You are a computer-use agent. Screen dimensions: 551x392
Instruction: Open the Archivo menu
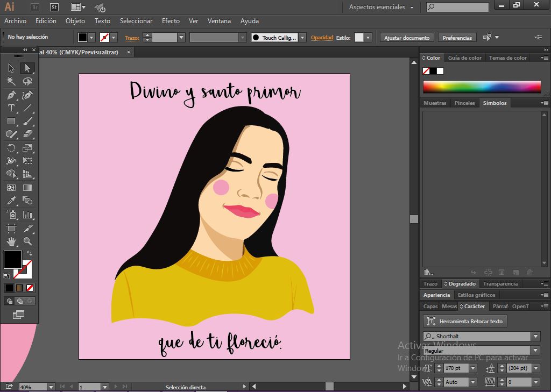coord(15,21)
